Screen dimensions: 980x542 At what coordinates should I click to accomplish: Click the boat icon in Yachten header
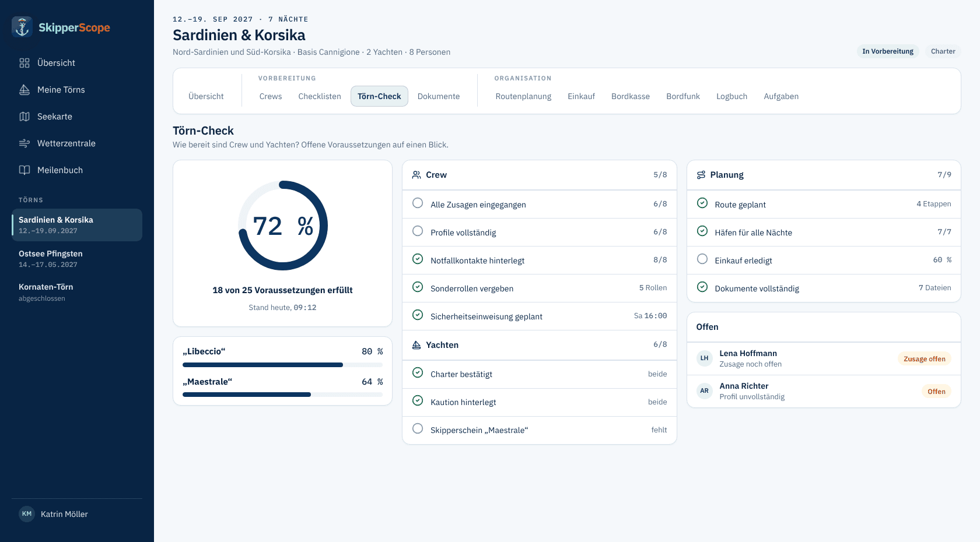pyautogui.click(x=416, y=345)
